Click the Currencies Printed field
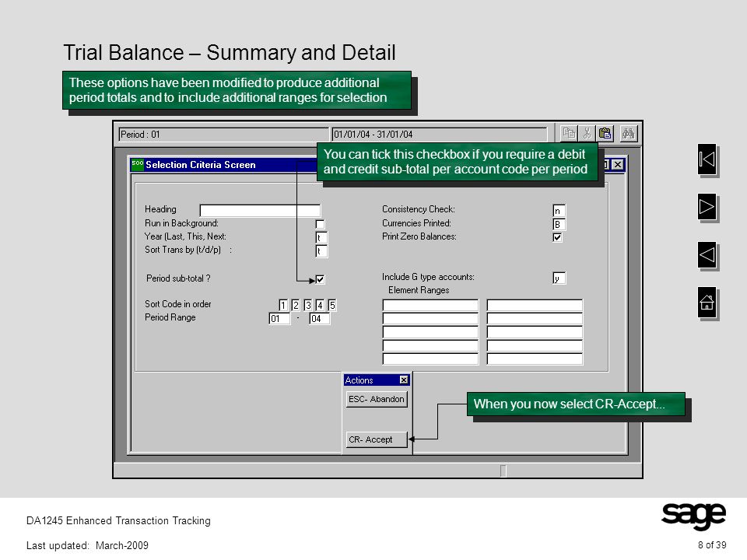Image resolution: width=747 pixels, height=560 pixels. [559, 224]
